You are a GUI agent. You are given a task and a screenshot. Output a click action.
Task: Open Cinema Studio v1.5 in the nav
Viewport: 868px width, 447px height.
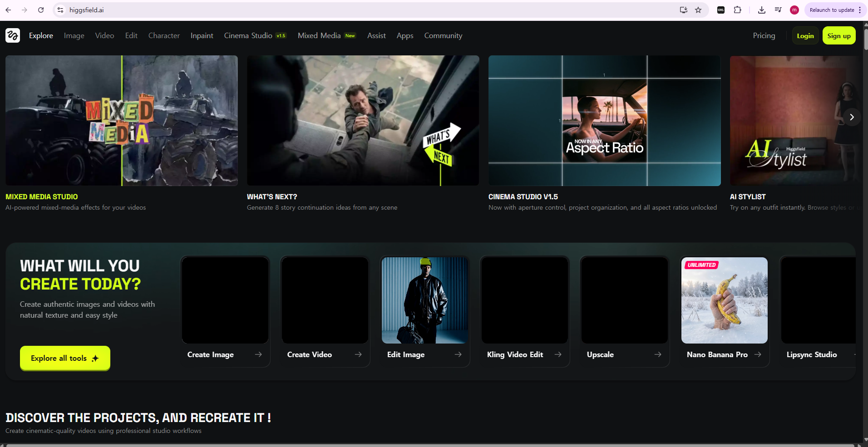[x=255, y=35]
